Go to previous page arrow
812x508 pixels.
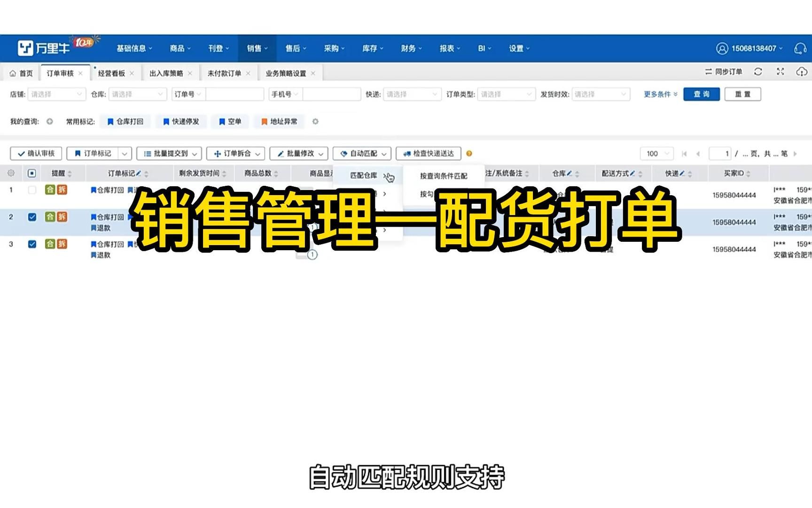pos(698,154)
